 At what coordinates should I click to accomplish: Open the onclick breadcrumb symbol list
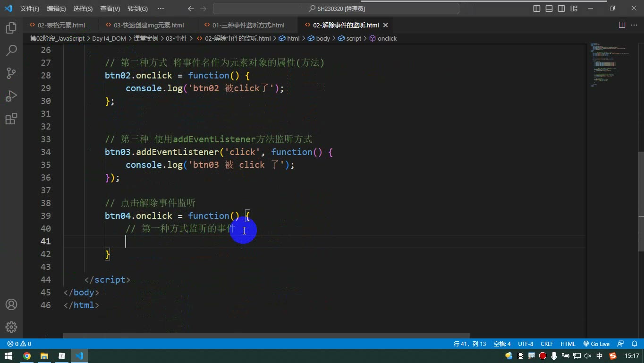click(383, 39)
